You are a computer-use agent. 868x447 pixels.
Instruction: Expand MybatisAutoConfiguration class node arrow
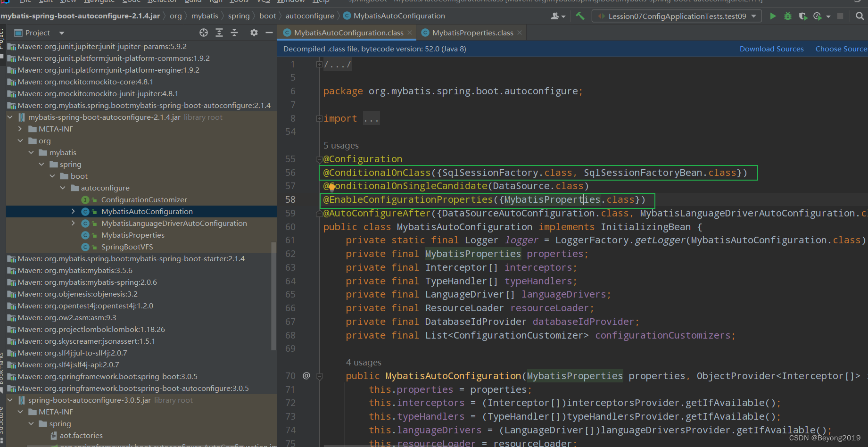[x=73, y=211]
